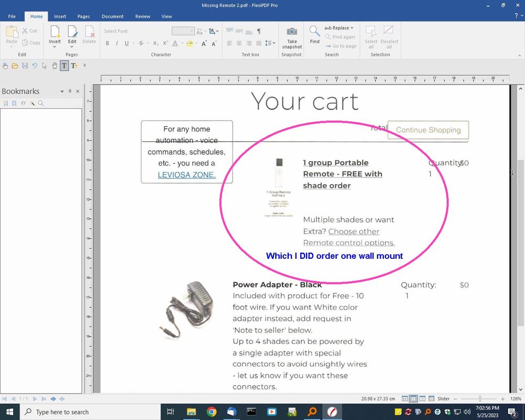Click the LEVIOSA ZONE link

tap(186, 175)
